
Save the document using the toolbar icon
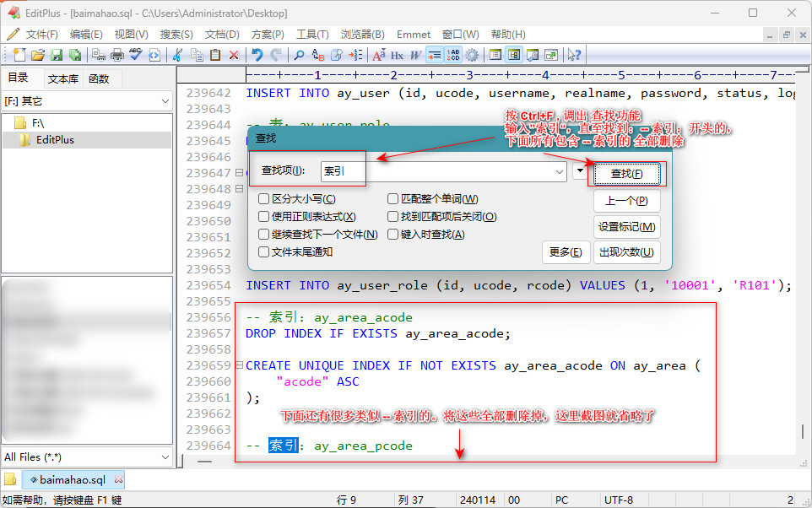56,55
